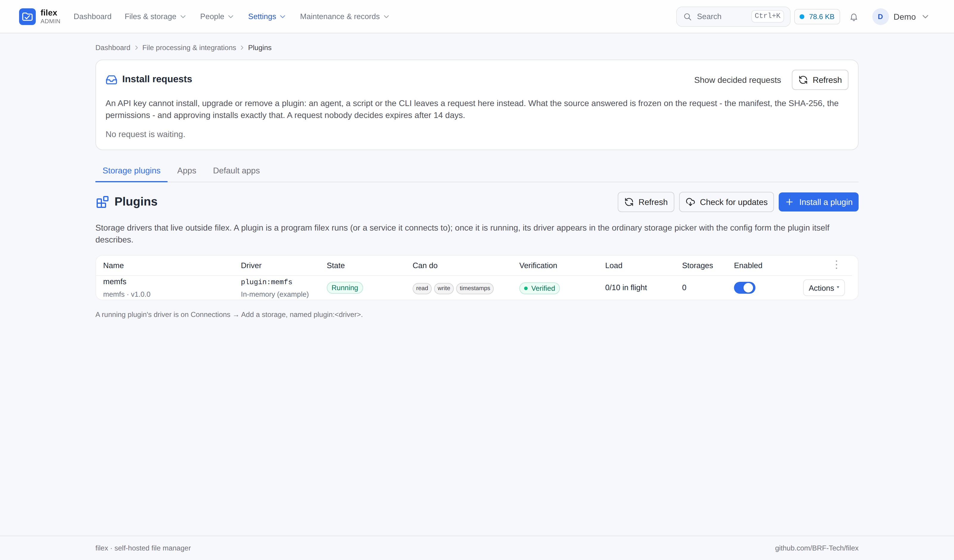Viewport: 954px width, 560px height.
Task: Click the write capability tag
Action: (x=444, y=288)
